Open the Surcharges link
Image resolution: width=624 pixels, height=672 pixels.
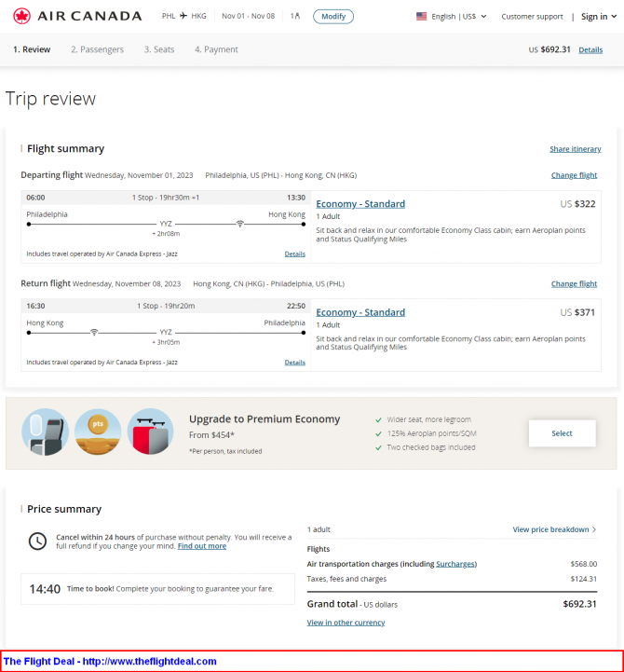455,564
